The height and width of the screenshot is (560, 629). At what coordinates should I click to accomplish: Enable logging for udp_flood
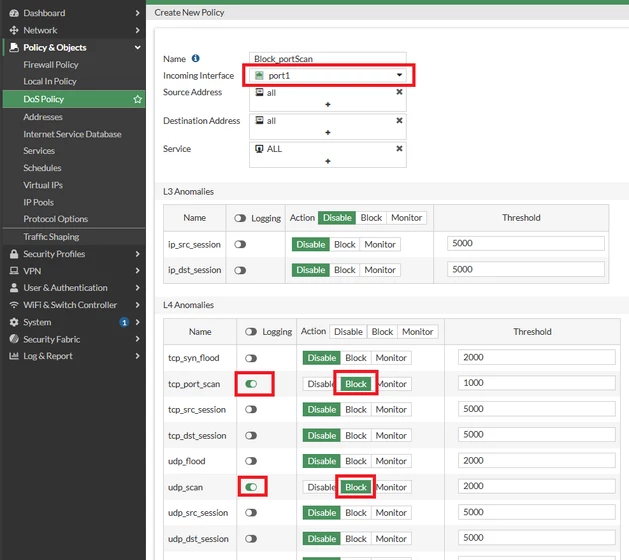tap(251, 461)
